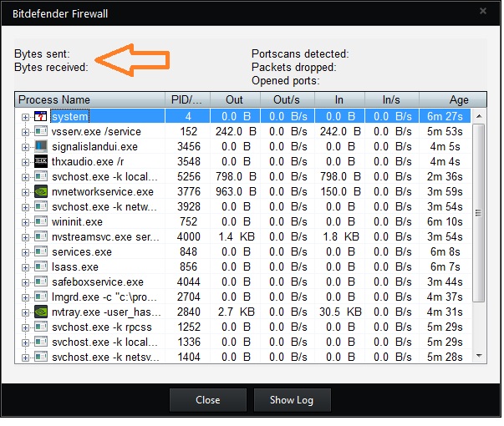Select the nvstreamsvc.exe ser... row

point(242,236)
